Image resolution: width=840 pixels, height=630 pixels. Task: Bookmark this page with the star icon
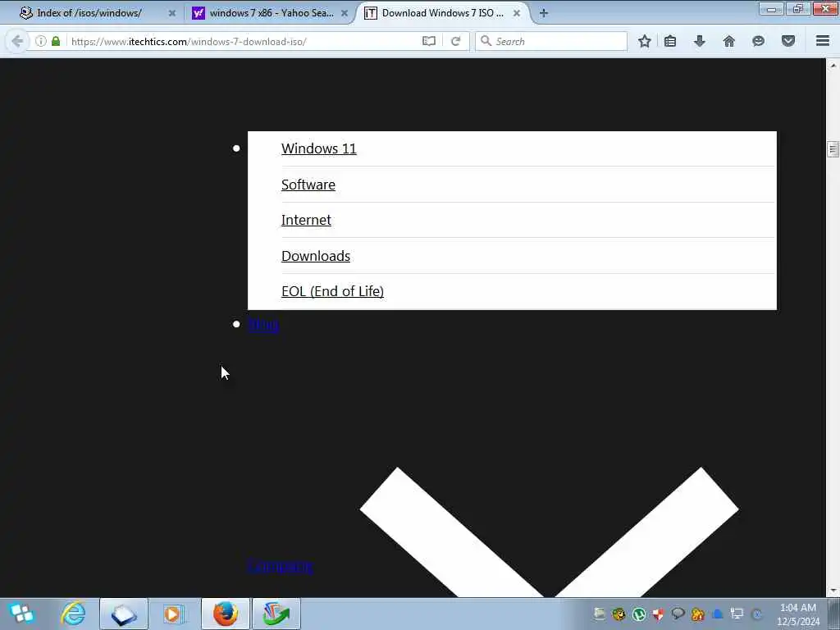tap(645, 41)
